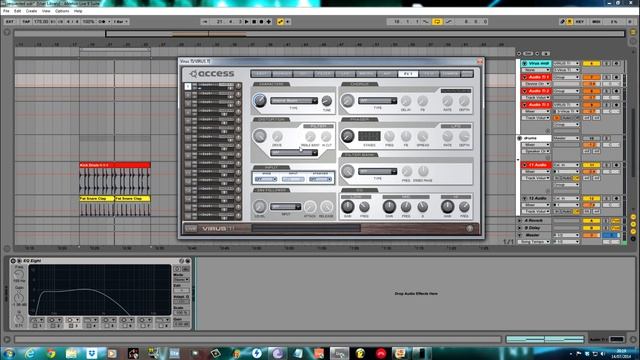Unfold the A Reverb return track
The height and width of the screenshot is (360, 640).
click(520, 220)
